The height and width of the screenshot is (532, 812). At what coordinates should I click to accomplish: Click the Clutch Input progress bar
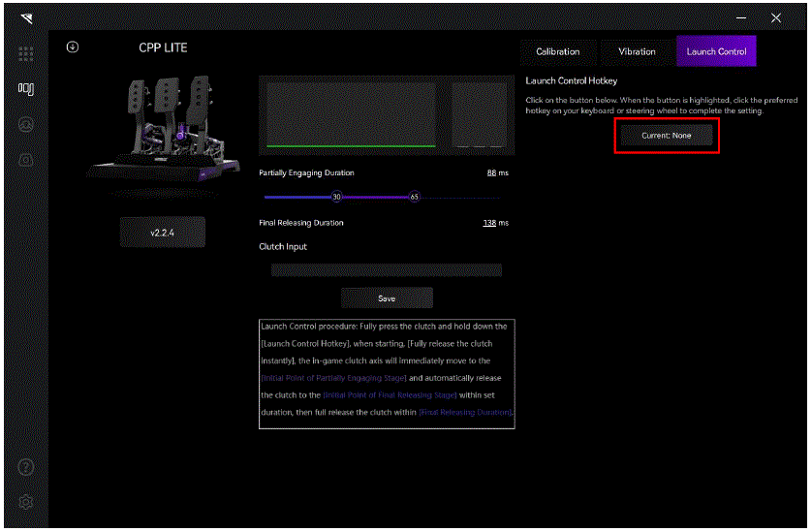pyautogui.click(x=387, y=270)
